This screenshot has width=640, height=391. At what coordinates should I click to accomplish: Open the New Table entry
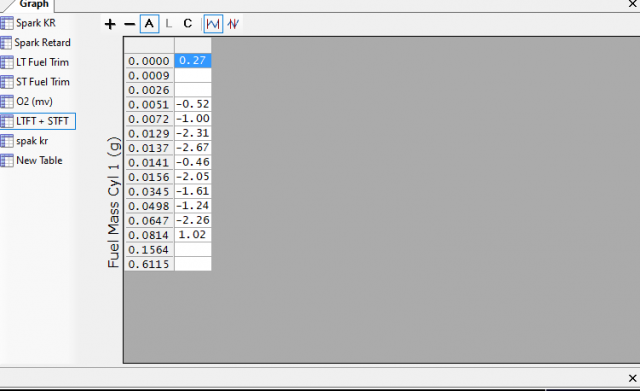[39, 160]
